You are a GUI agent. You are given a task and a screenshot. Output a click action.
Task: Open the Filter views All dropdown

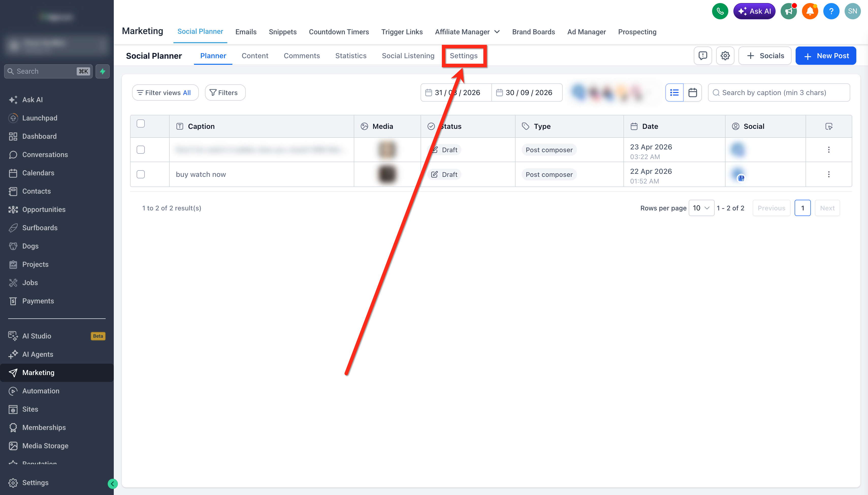[x=165, y=92]
